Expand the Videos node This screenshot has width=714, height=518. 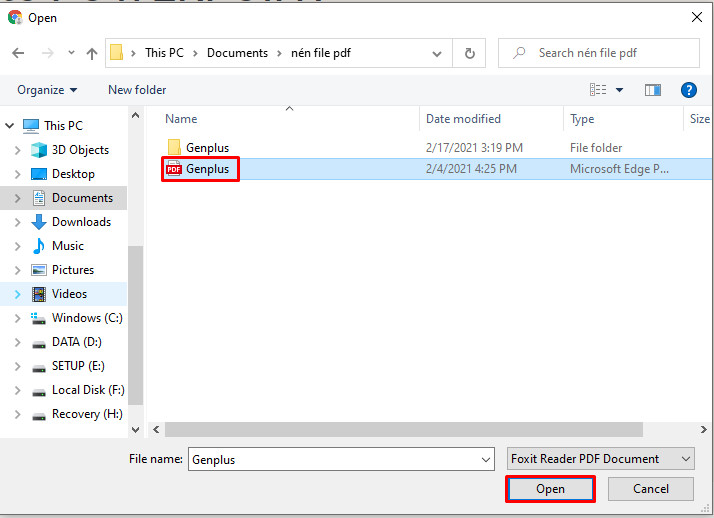click(x=17, y=294)
